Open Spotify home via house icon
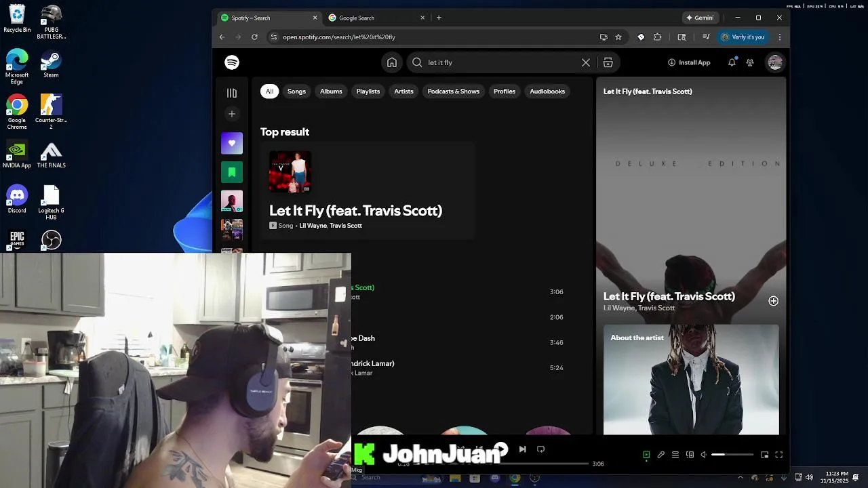This screenshot has width=868, height=488. pos(392,62)
